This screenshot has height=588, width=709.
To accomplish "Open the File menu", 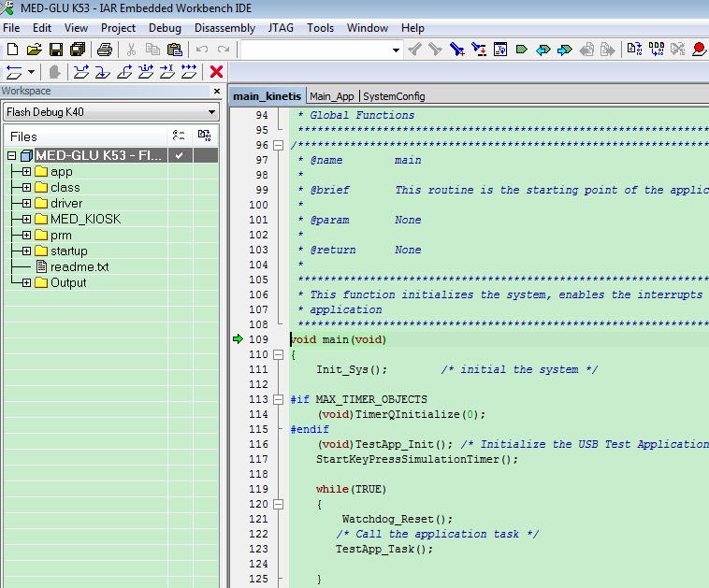I will (11, 28).
